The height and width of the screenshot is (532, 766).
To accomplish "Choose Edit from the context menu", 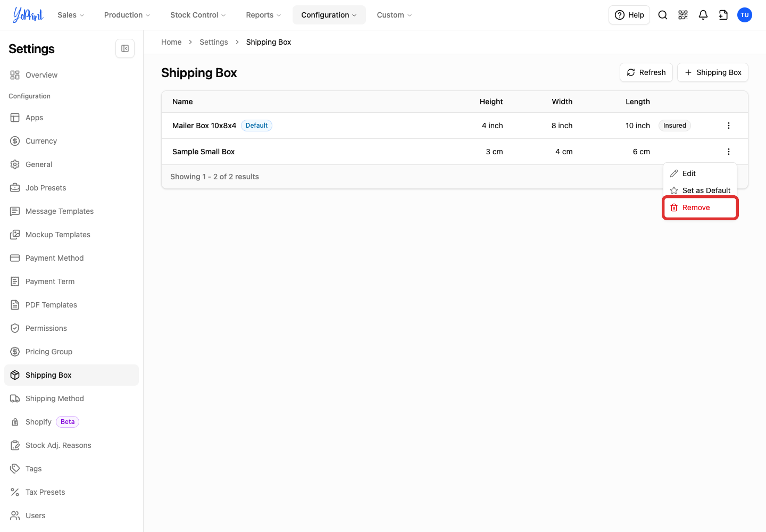I will (700, 173).
